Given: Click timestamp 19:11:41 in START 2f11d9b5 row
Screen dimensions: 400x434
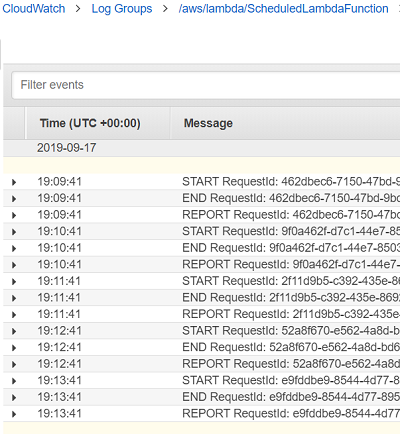Looking at the screenshot, I should point(59,281).
